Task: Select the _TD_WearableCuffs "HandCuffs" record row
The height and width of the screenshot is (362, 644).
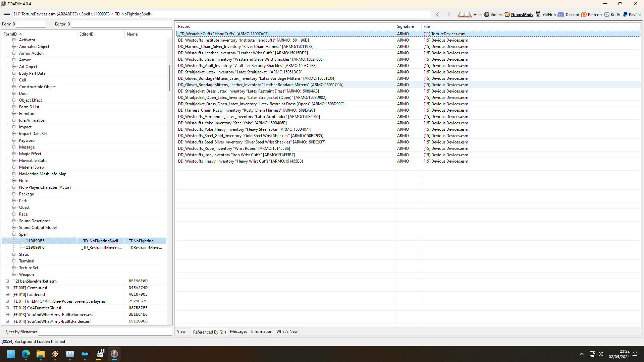Action: pos(408,34)
